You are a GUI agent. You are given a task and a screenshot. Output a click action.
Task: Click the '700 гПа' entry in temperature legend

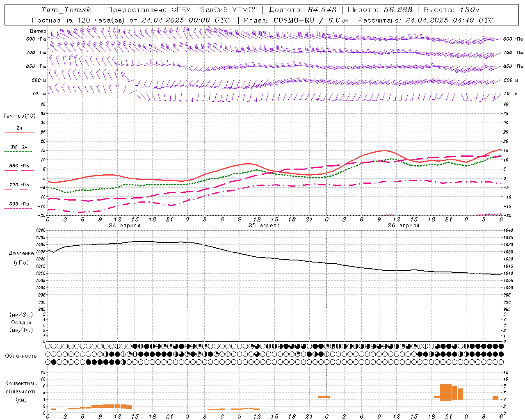(19, 185)
